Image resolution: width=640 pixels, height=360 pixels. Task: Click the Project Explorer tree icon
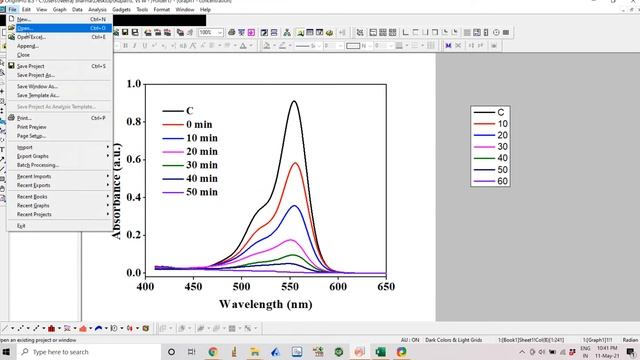(x=287, y=32)
